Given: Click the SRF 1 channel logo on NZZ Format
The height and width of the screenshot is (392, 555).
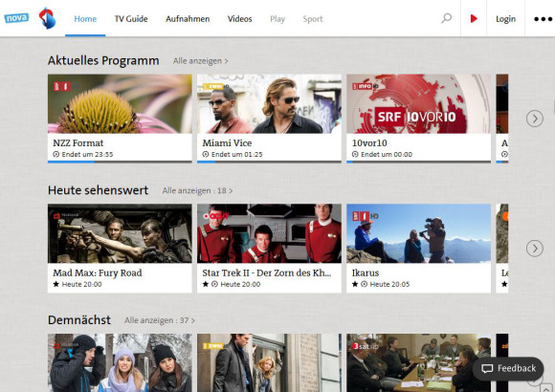Looking at the screenshot, I should pyautogui.click(x=62, y=86).
